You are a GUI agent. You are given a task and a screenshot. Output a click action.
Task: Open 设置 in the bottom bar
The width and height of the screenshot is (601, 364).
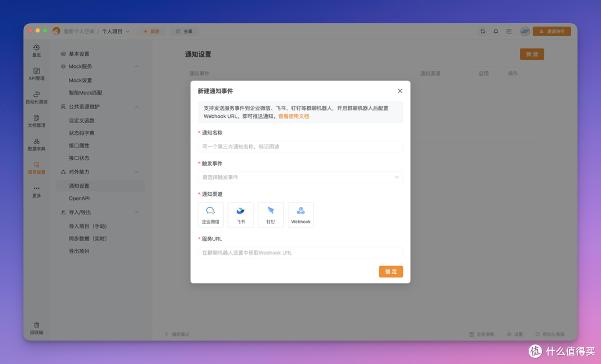(515, 334)
